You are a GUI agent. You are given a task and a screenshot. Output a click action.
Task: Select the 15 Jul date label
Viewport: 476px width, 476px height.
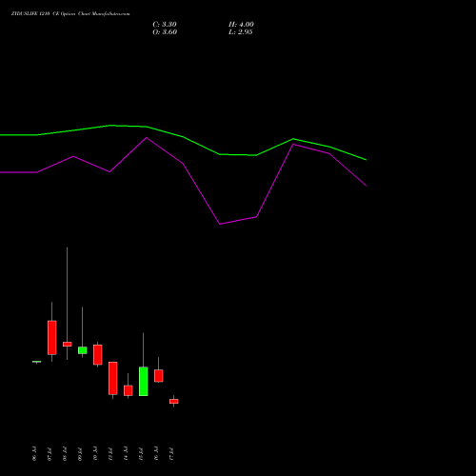click(141, 453)
